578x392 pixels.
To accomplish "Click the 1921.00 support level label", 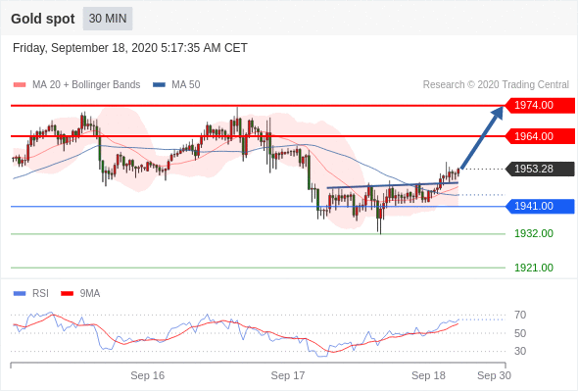I will (x=534, y=268).
